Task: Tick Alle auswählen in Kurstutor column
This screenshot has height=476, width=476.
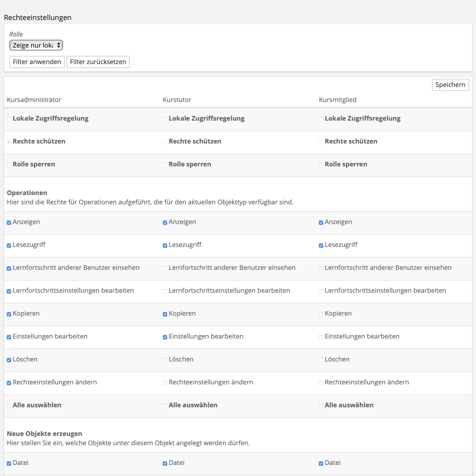Action: pos(165,406)
